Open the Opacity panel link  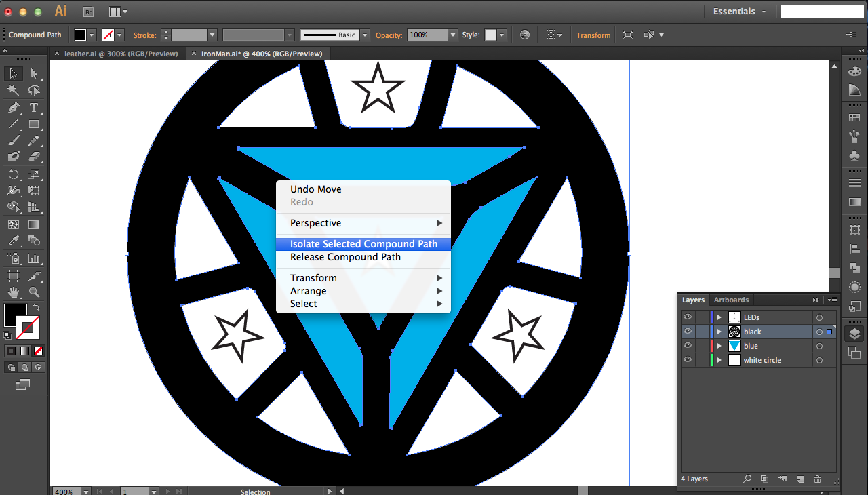tap(389, 35)
